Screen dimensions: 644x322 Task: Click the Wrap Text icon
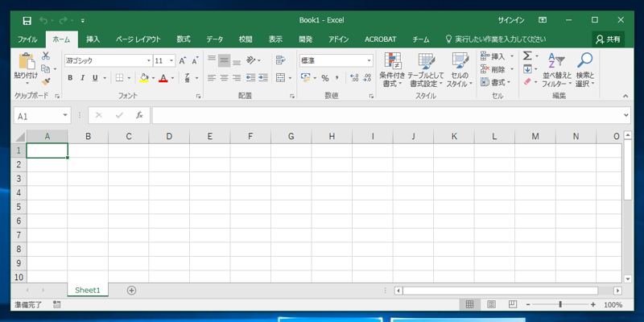(x=280, y=61)
